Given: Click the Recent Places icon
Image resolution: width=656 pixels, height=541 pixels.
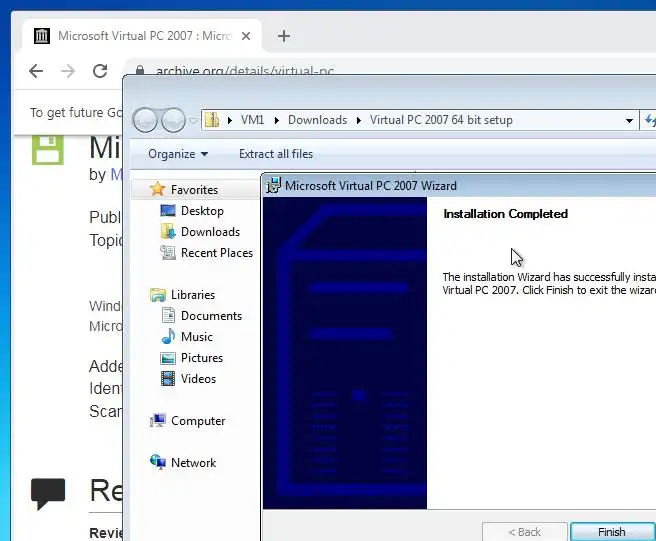Looking at the screenshot, I should pos(168,252).
